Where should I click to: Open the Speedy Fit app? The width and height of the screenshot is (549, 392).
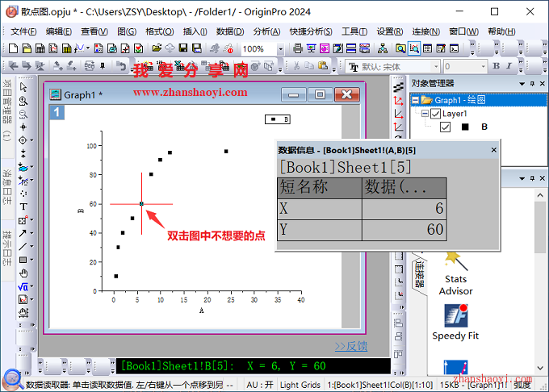(455, 322)
